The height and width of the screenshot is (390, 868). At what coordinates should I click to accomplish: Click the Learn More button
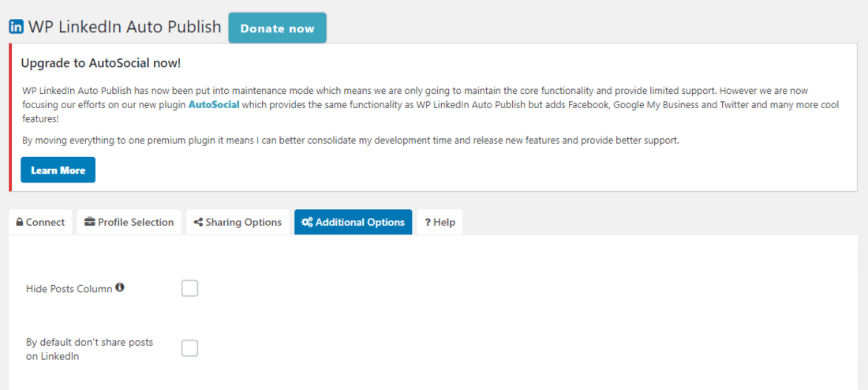[58, 170]
